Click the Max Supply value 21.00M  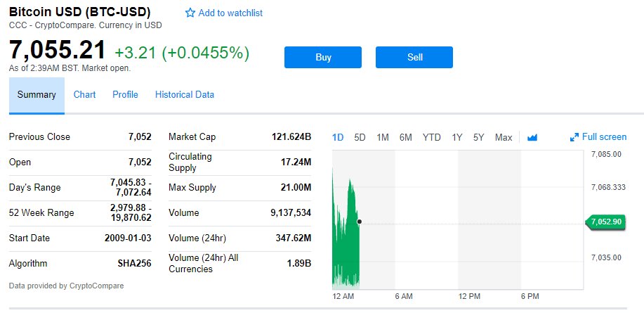(x=296, y=188)
